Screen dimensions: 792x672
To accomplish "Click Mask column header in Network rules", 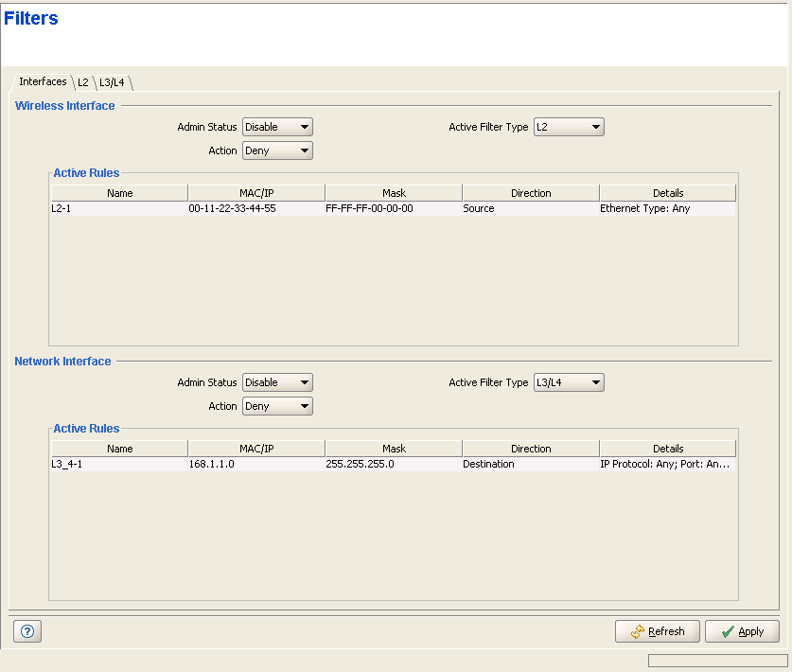I will point(394,449).
